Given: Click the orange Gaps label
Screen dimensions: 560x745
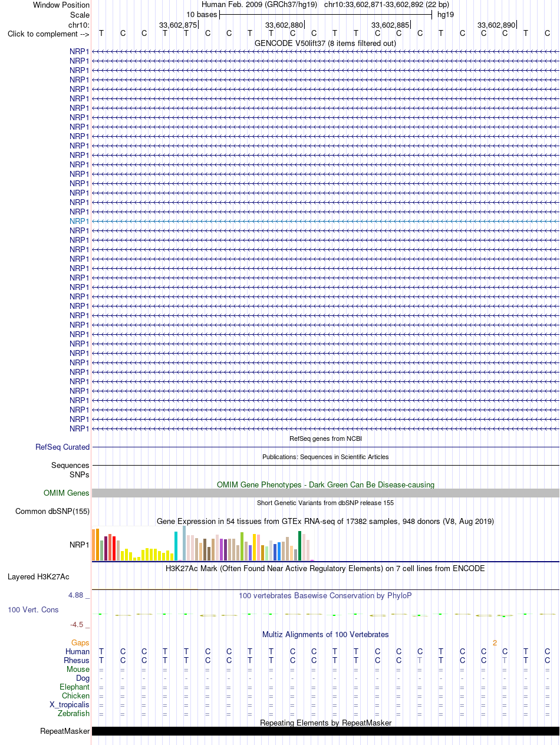Looking at the screenshot, I should point(80,643).
